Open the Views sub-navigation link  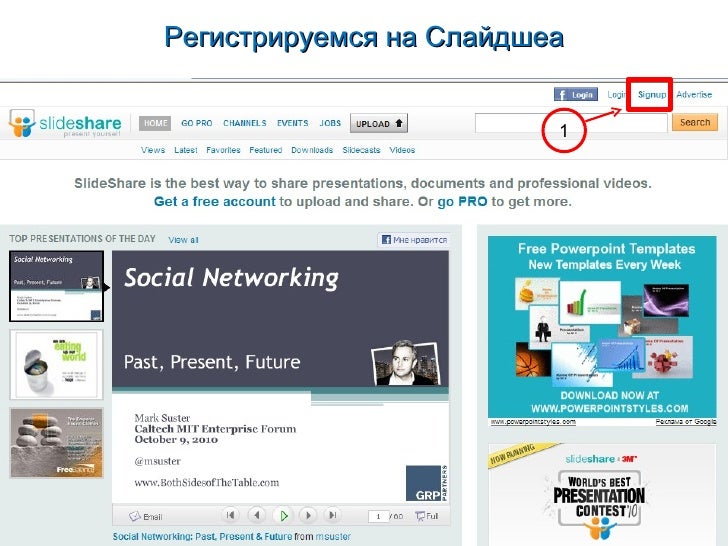coord(153,150)
